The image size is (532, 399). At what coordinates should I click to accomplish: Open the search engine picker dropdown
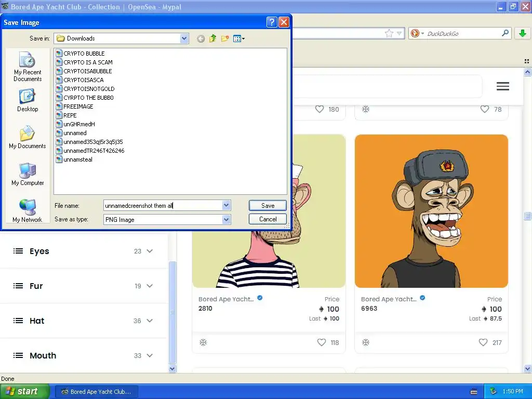[x=417, y=33]
